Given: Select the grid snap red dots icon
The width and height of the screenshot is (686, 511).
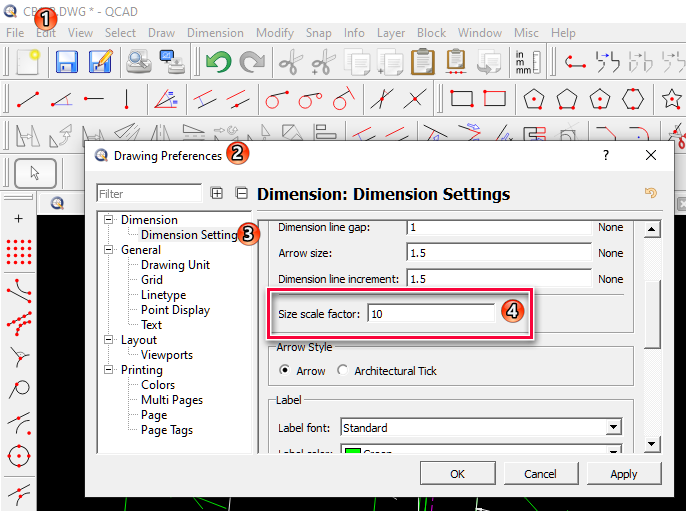Looking at the screenshot, I should click(18, 252).
